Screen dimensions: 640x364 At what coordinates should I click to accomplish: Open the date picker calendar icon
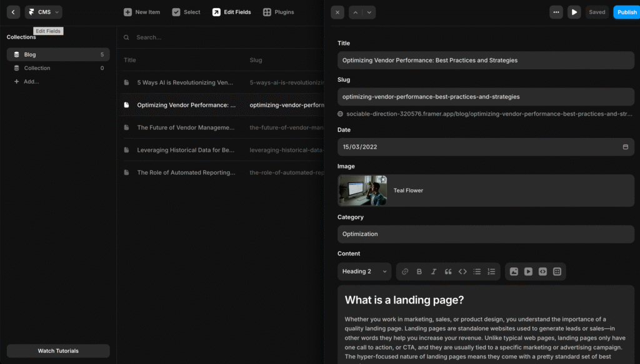(x=625, y=147)
